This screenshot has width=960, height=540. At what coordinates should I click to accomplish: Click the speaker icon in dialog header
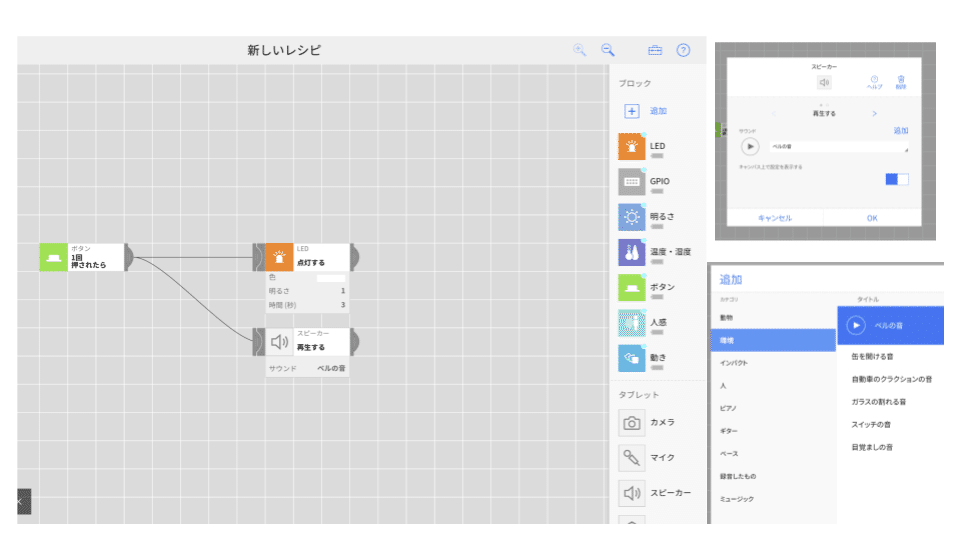[x=824, y=82]
